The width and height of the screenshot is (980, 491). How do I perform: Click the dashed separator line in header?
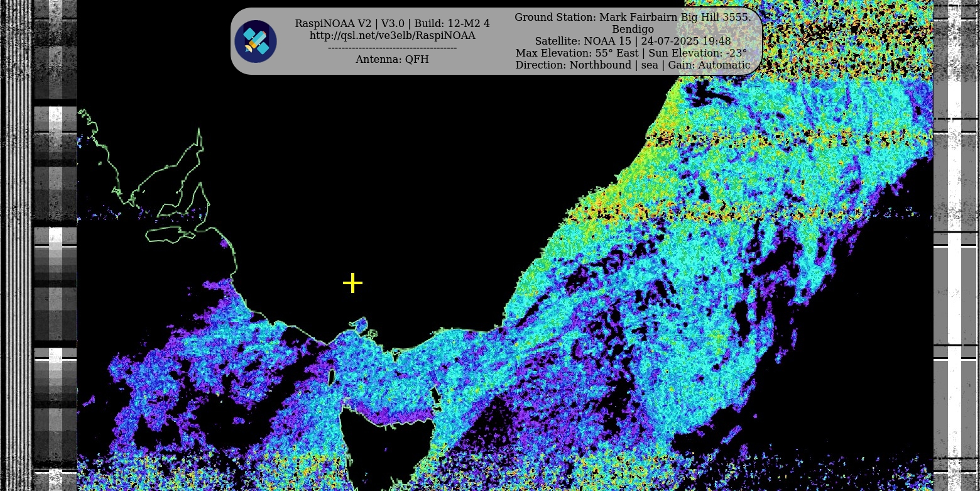coord(392,48)
